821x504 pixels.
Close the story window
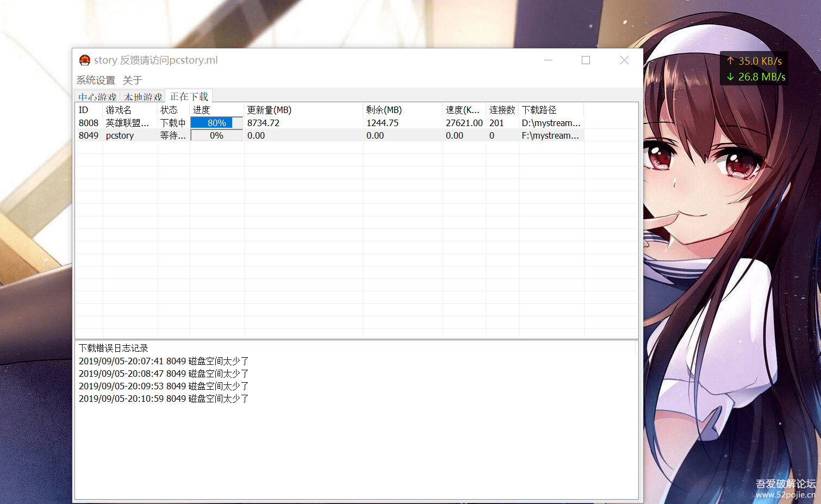624,60
